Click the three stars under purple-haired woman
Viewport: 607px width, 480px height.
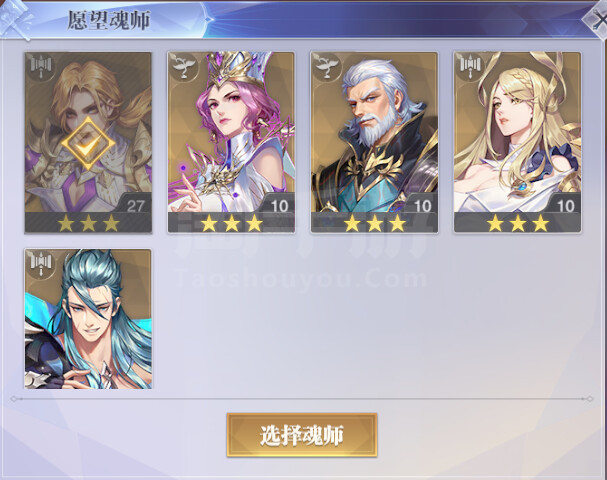(231, 223)
